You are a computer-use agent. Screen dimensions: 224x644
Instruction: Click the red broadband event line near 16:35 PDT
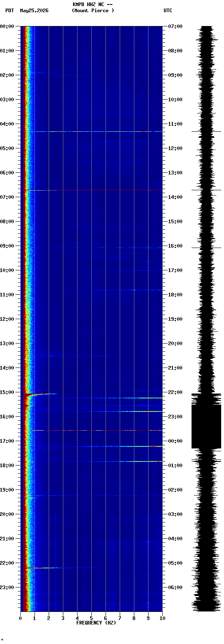94,430
